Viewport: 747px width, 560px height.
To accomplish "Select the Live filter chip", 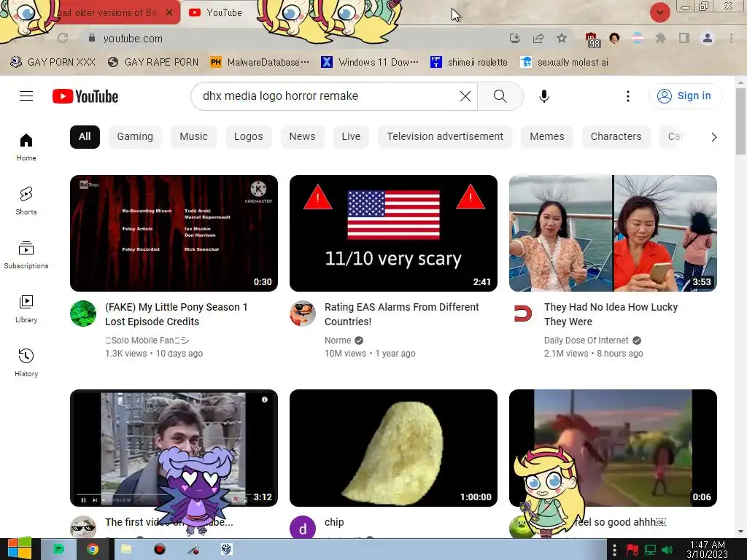I will tap(351, 136).
